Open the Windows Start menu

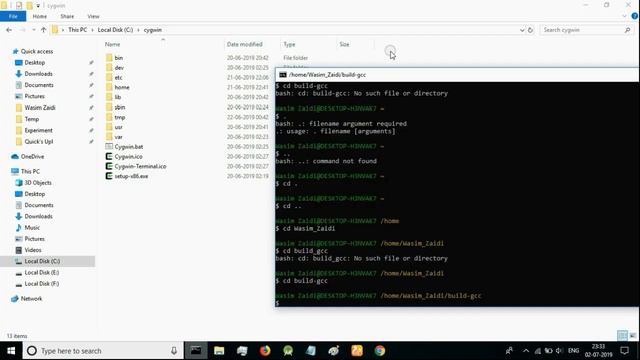[x=11, y=351]
